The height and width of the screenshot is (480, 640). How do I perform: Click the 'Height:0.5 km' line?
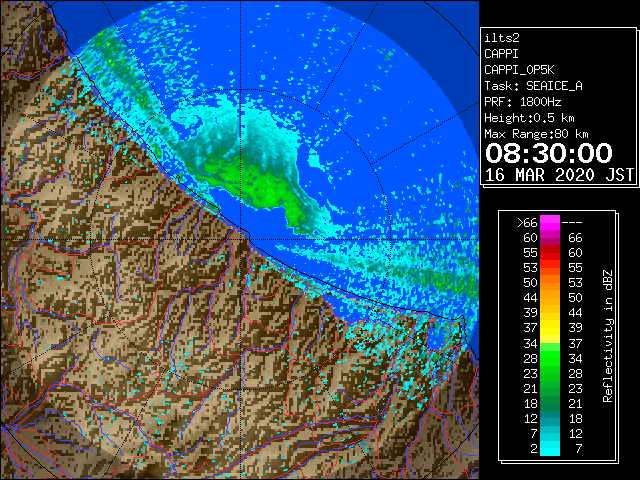(x=529, y=118)
